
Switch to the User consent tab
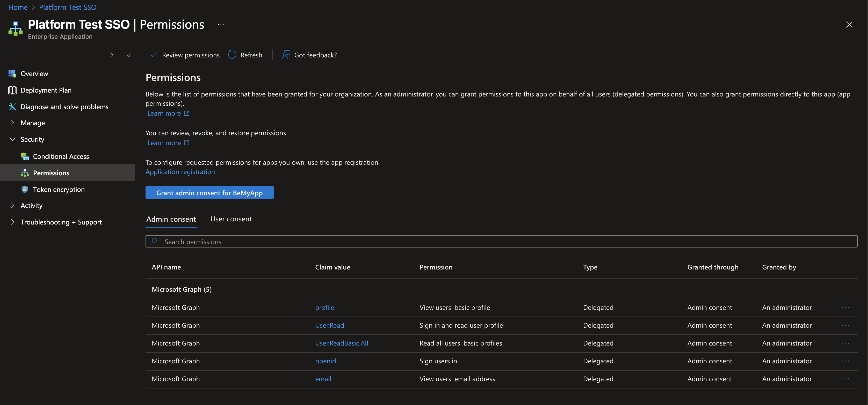[x=231, y=219]
